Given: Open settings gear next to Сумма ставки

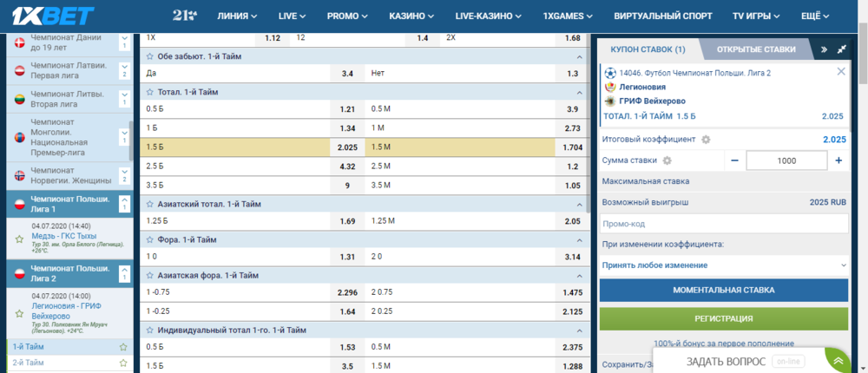Looking at the screenshot, I should click(x=667, y=160).
